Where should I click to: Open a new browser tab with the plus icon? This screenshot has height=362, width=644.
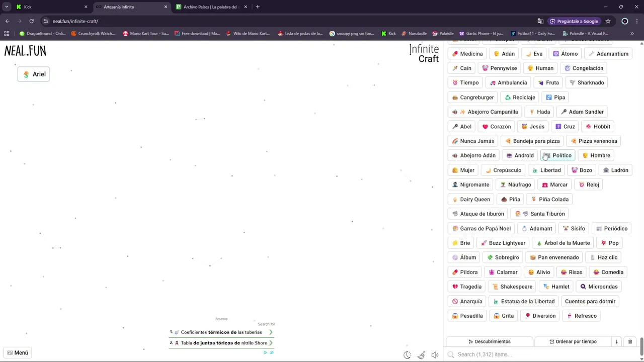258,7
